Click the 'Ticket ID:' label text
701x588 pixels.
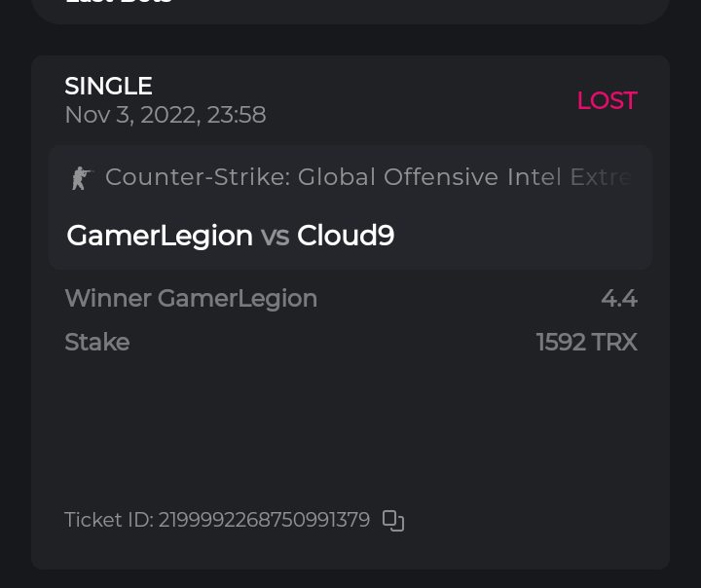[108, 520]
